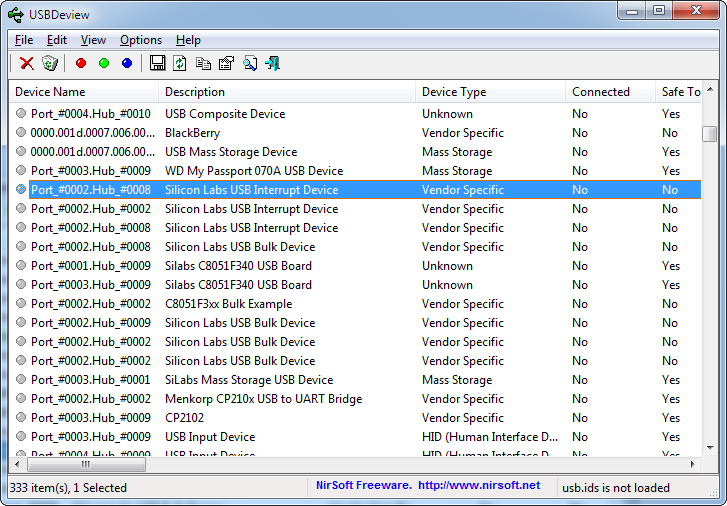This screenshot has width=727, height=506.
Task: Click the floppy disk save icon
Action: 157,64
